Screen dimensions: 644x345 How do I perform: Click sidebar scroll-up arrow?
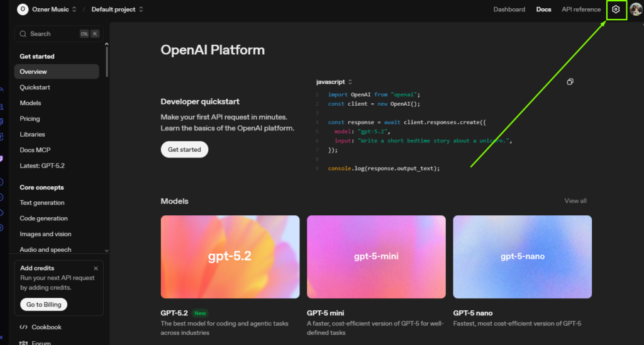point(107,44)
